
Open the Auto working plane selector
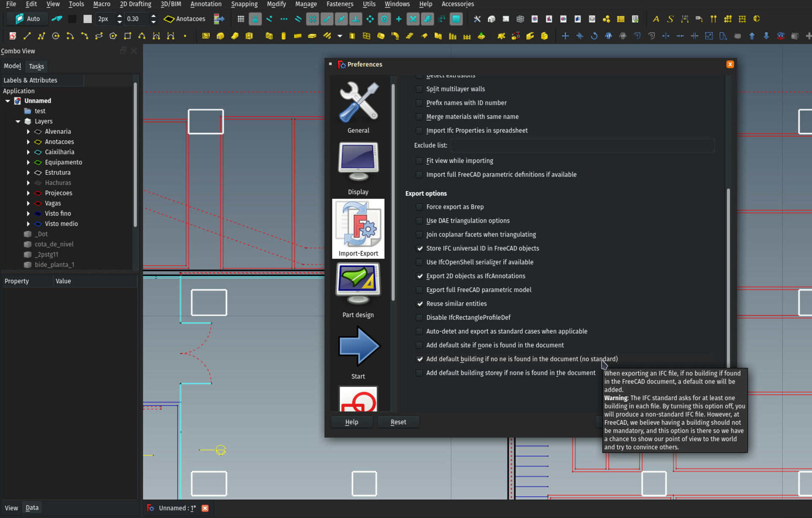point(28,19)
